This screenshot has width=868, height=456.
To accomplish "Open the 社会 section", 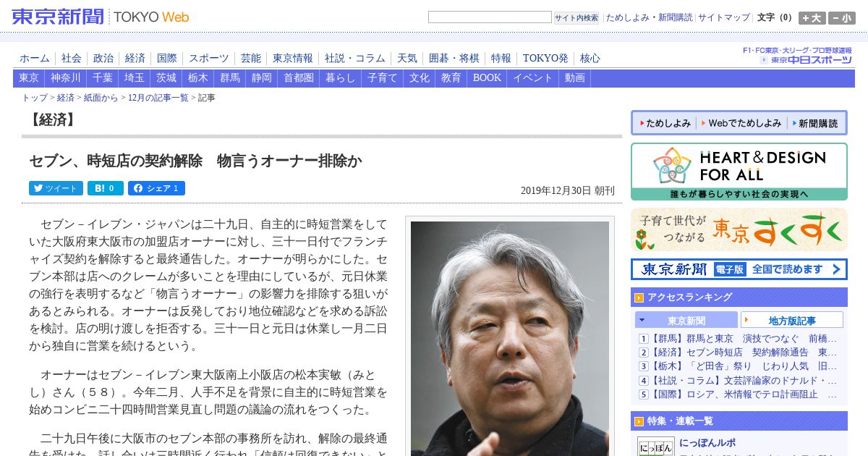I will point(72,58).
